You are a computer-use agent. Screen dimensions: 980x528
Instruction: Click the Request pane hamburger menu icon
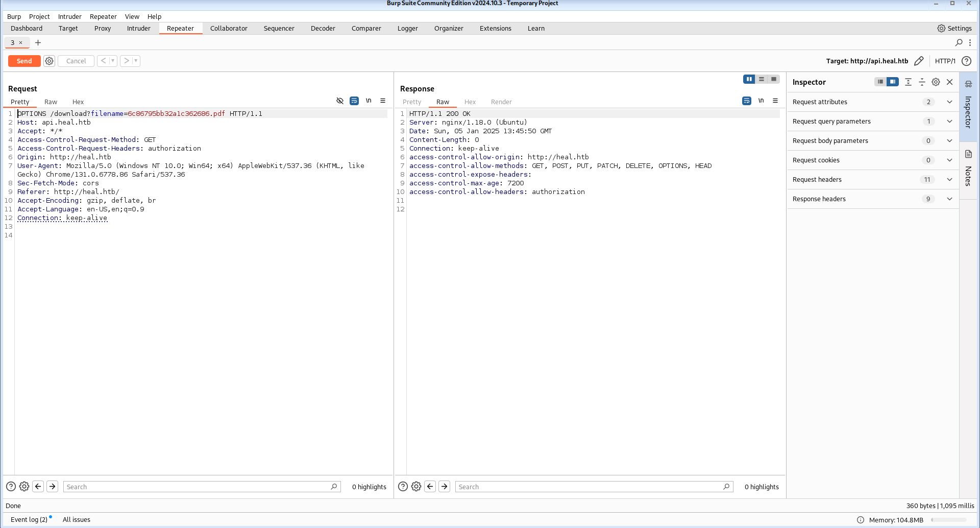[383, 101]
